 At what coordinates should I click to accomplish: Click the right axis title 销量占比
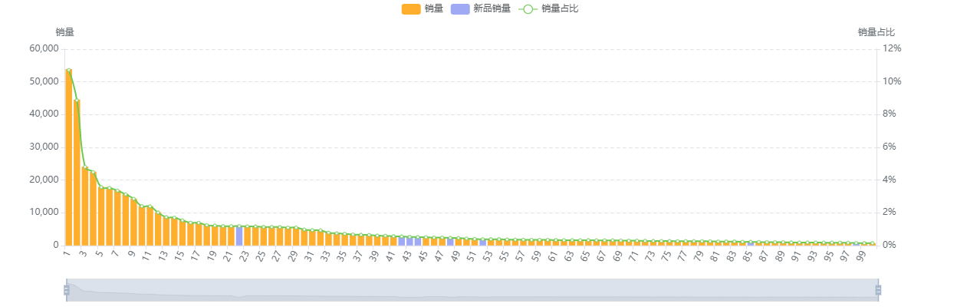[876, 32]
